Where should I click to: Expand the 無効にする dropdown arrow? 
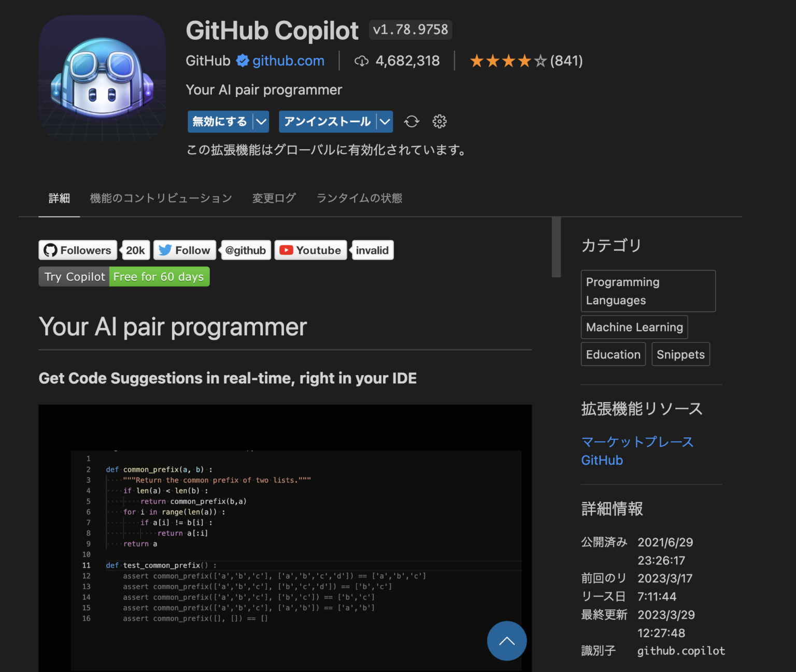pos(261,122)
